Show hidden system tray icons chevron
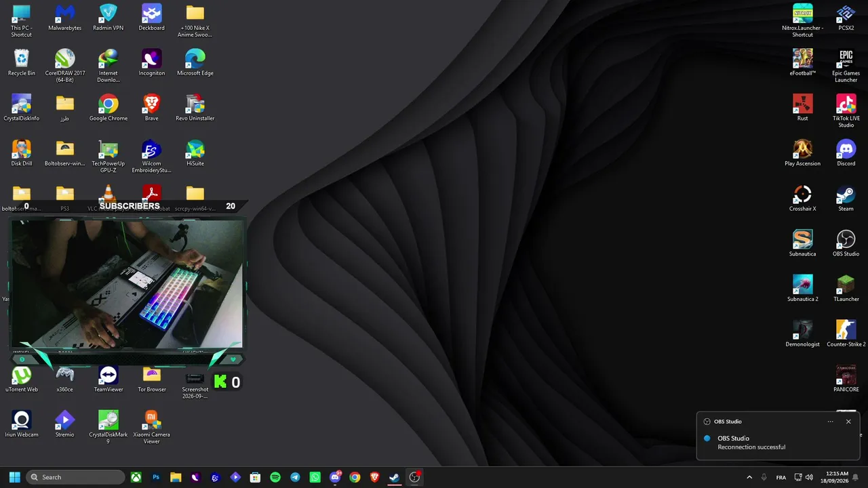Image resolution: width=868 pixels, height=488 pixels. tap(749, 477)
